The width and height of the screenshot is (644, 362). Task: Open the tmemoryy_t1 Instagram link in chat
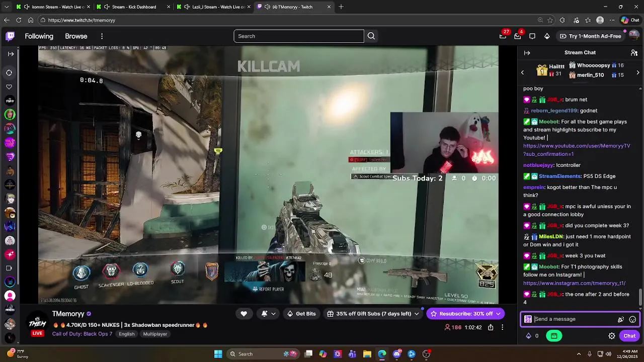tap(574, 283)
